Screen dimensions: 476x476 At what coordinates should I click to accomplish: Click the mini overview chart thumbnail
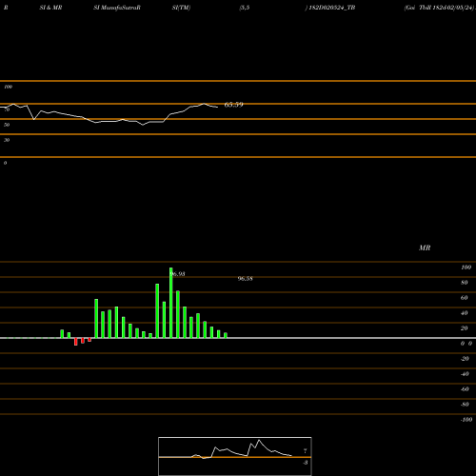pyautogui.click(x=235, y=456)
